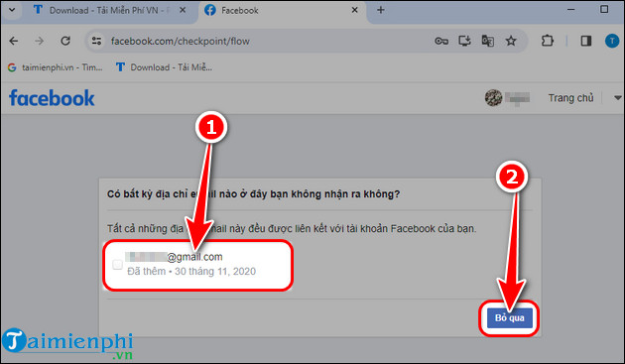The width and height of the screenshot is (625, 364).
Task: Maximize the browser window
Action: 604,9
